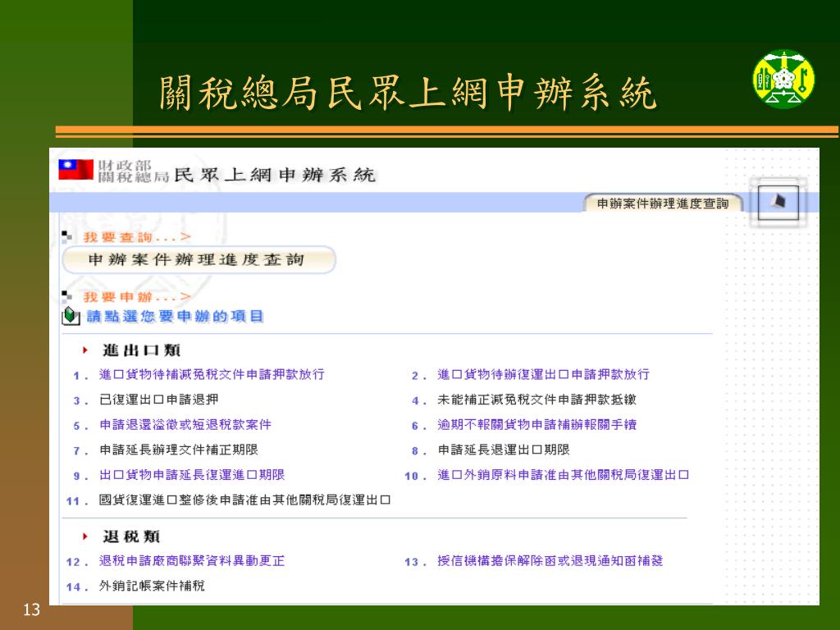Click the red arrow next to 退稅類
This screenshot has width=840, height=630.
pyautogui.click(x=84, y=536)
